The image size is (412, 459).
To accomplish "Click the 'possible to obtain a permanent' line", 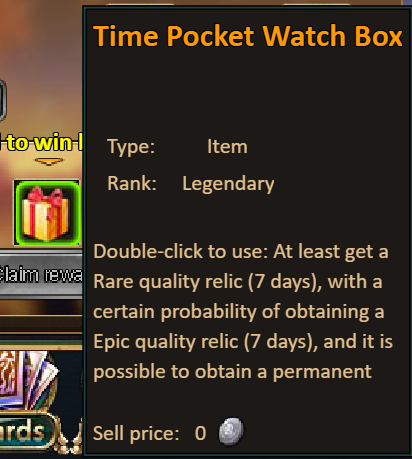I will pyautogui.click(x=232, y=372).
